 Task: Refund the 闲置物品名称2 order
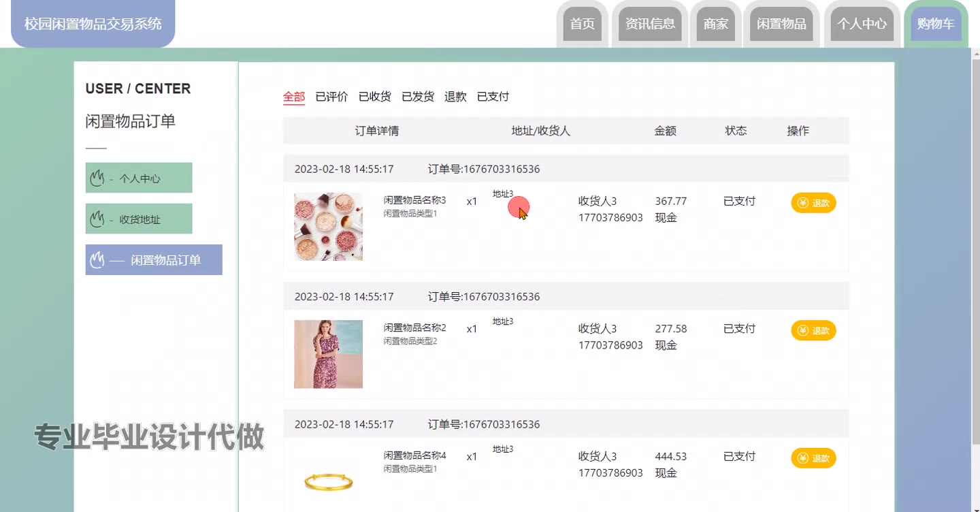813,330
